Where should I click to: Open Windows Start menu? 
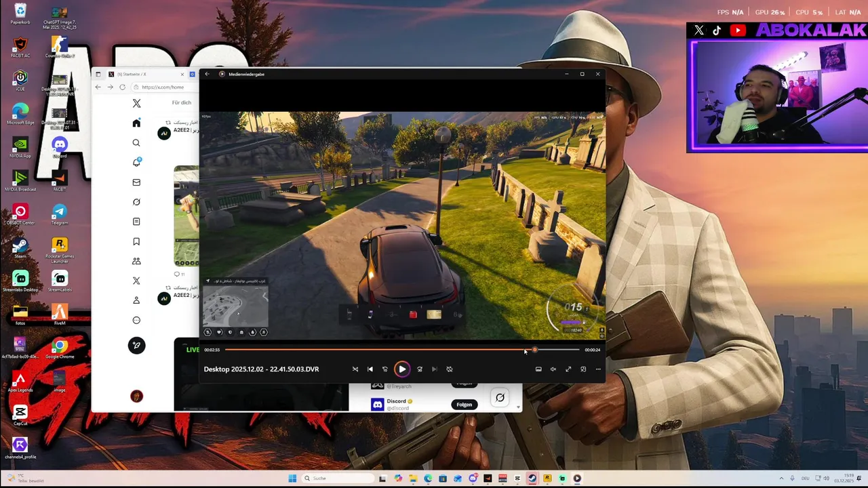pyautogui.click(x=292, y=479)
